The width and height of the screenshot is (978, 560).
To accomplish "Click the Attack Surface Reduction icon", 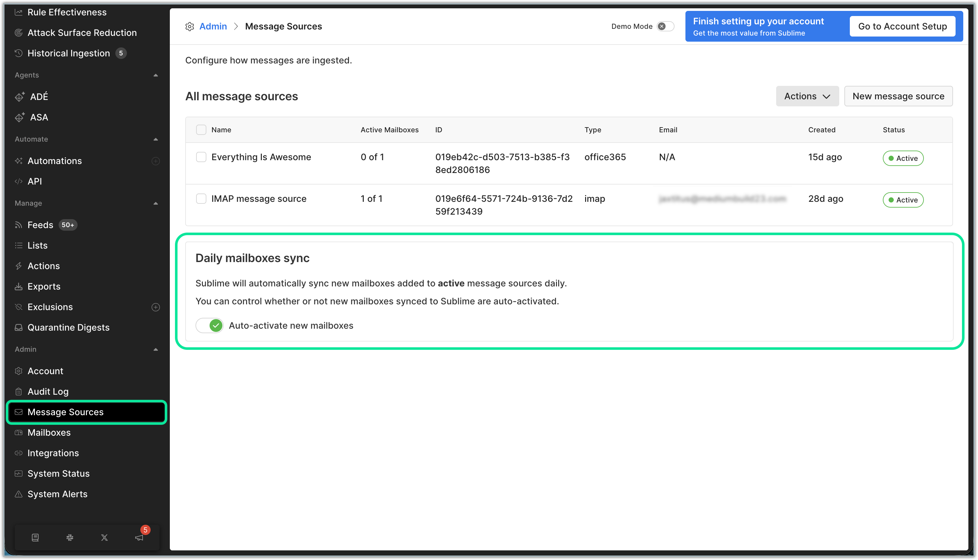I will [19, 33].
